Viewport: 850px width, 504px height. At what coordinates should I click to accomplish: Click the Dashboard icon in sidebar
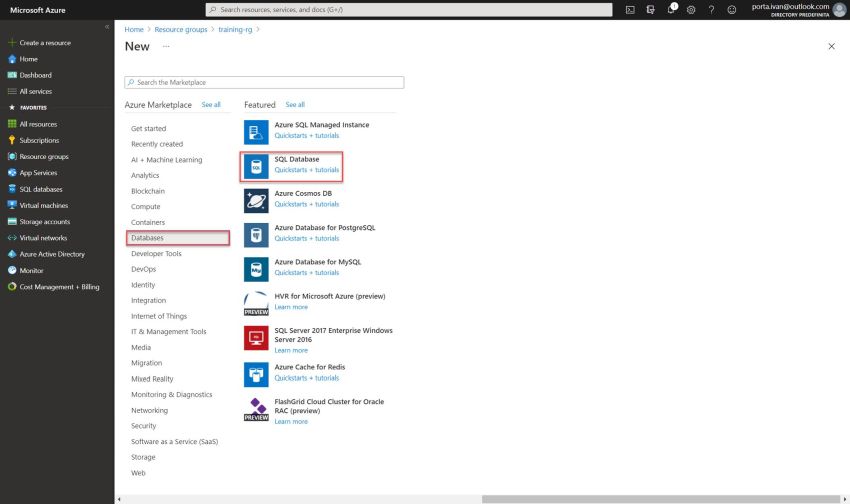[12, 75]
